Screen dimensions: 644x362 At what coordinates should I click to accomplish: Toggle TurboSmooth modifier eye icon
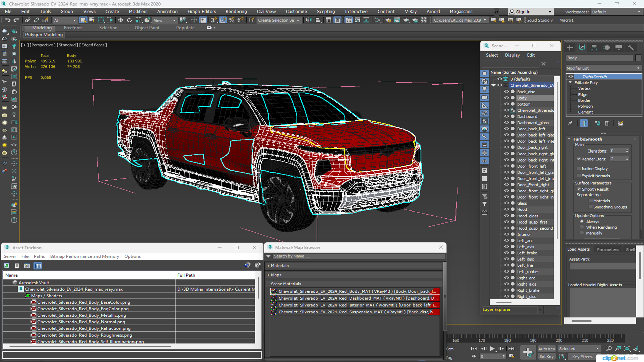point(571,77)
